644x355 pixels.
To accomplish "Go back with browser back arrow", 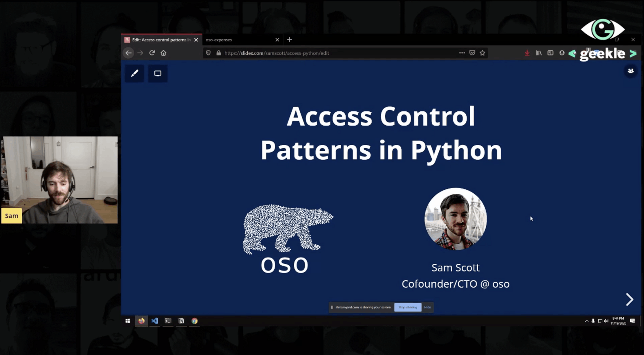I will pyautogui.click(x=129, y=53).
